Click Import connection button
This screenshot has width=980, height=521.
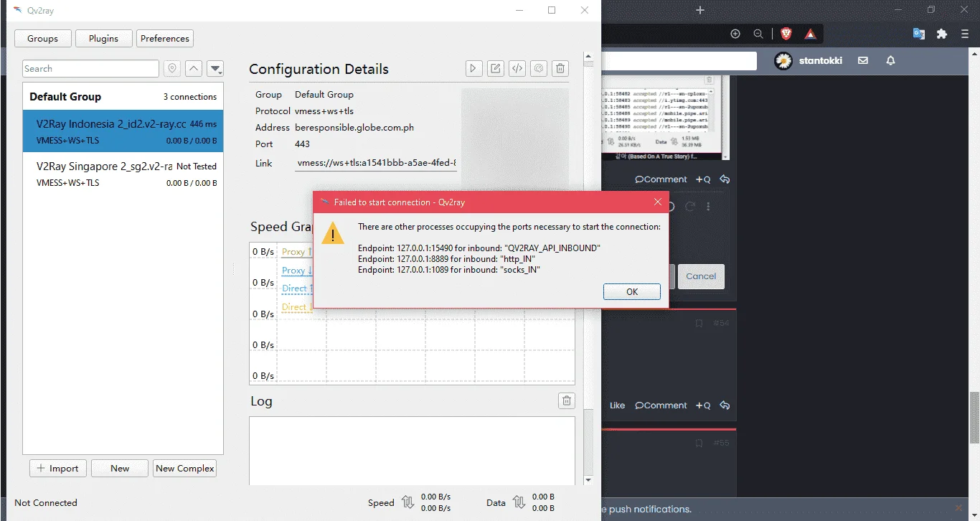click(x=58, y=469)
